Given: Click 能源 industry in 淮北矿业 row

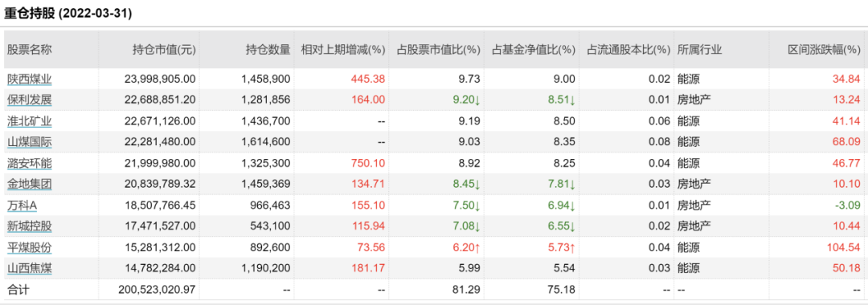Looking at the screenshot, I should point(689,121).
